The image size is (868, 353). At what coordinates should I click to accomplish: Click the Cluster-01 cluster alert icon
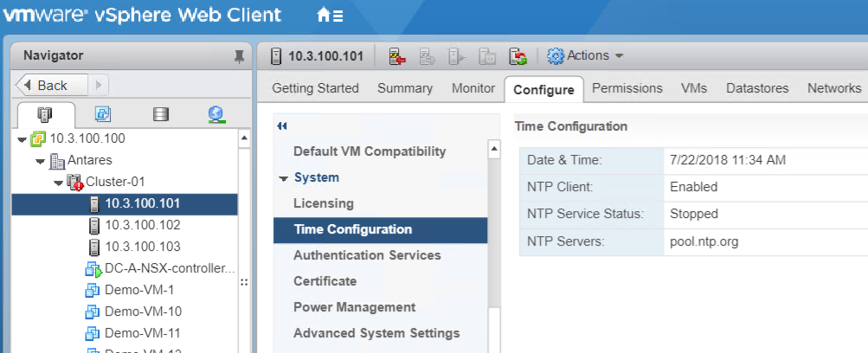click(75, 182)
